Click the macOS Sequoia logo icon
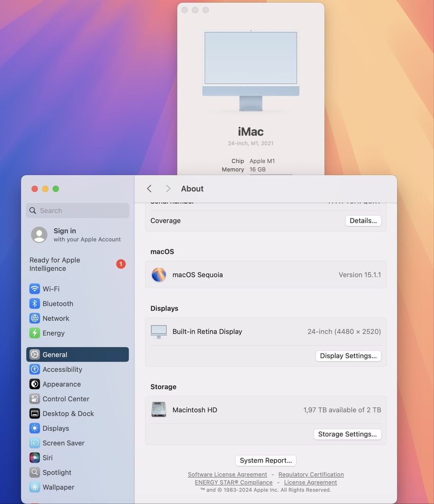 (x=159, y=275)
